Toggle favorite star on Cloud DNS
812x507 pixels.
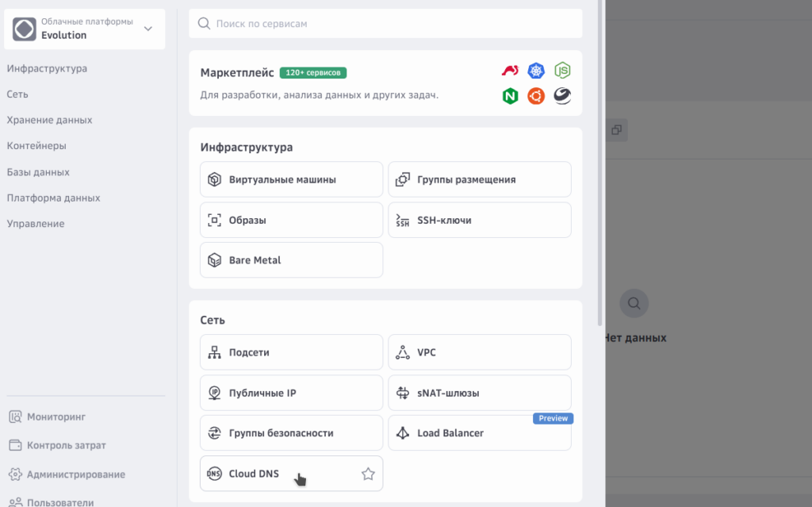coord(368,474)
